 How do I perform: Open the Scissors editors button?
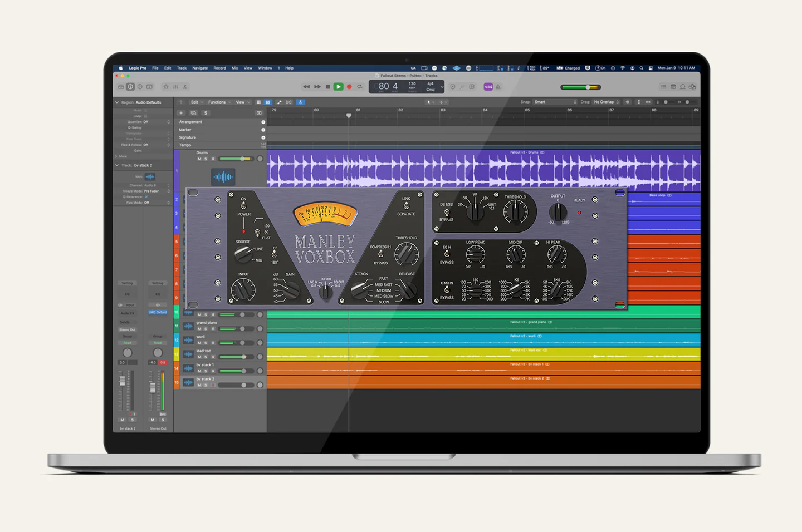click(185, 87)
